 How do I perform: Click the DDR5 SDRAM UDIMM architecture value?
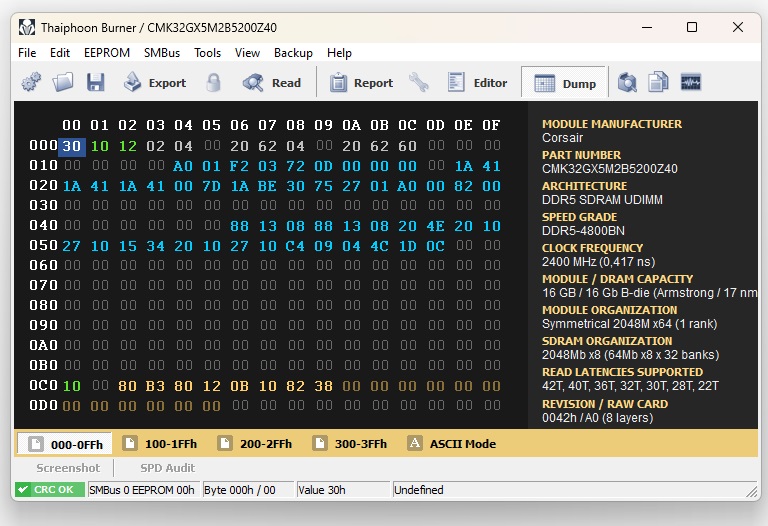(x=602, y=199)
